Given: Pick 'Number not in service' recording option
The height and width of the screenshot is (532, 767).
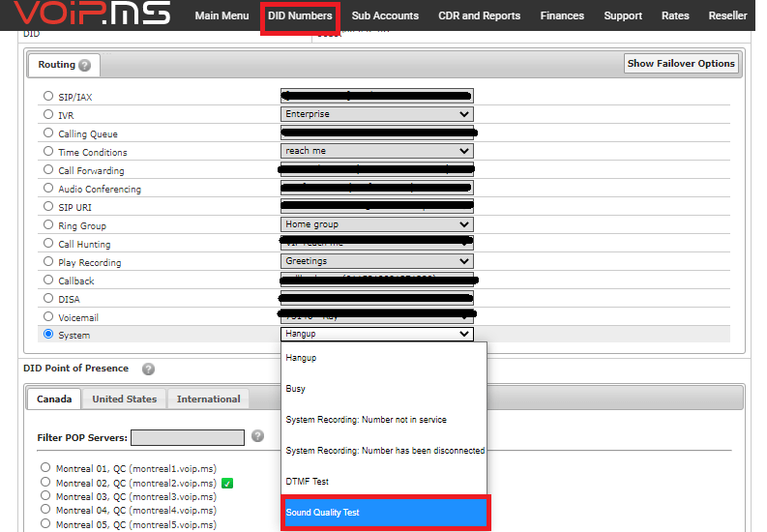Looking at the screenshot, I should coord(384,420).
